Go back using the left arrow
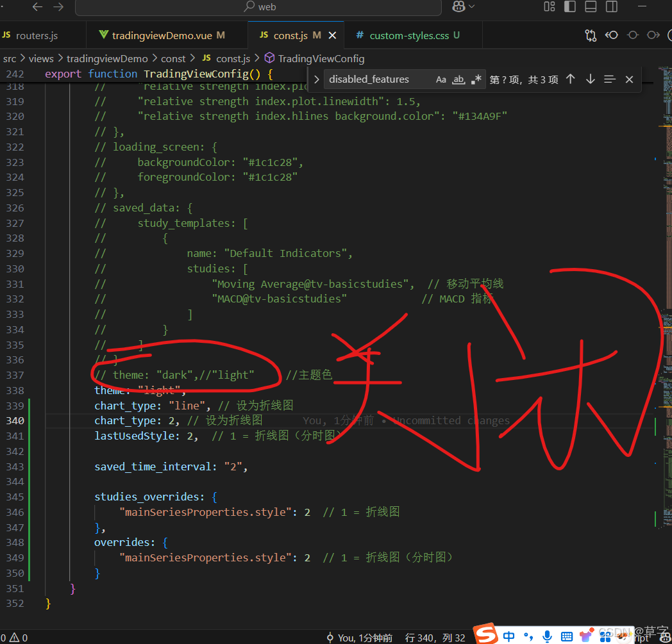 [x=38, y=7]
